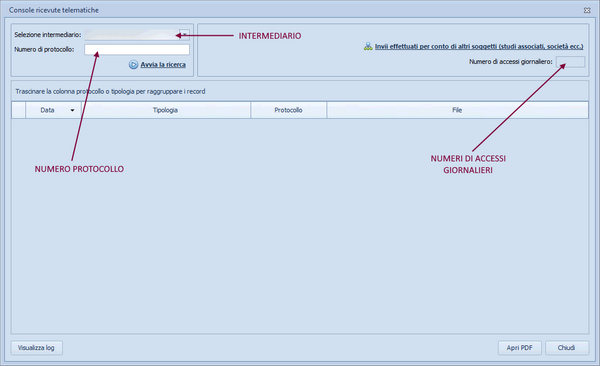Start search via Avvia la ricerca link
Screen dimensions: 600x366
pos(163,65)
